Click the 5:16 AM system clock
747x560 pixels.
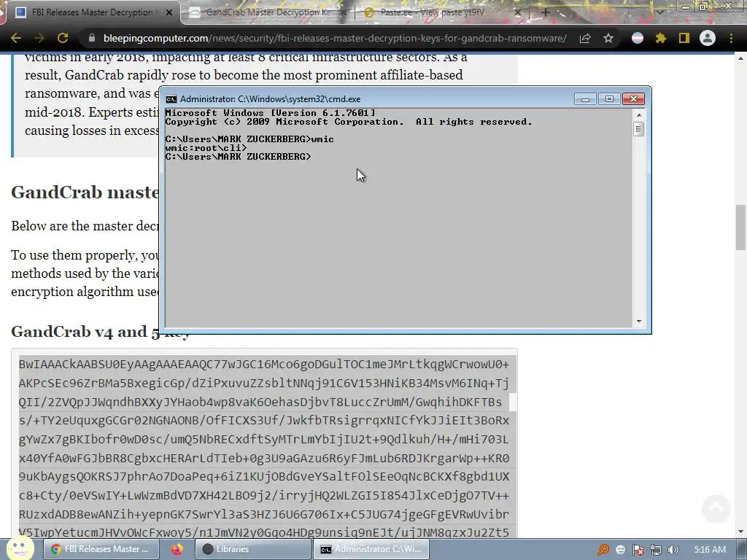710,550
